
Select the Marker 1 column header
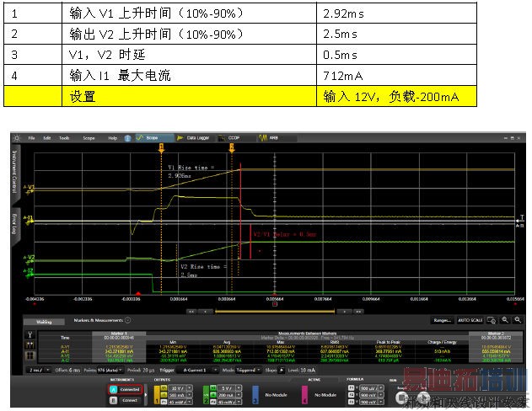pos(119,335)
